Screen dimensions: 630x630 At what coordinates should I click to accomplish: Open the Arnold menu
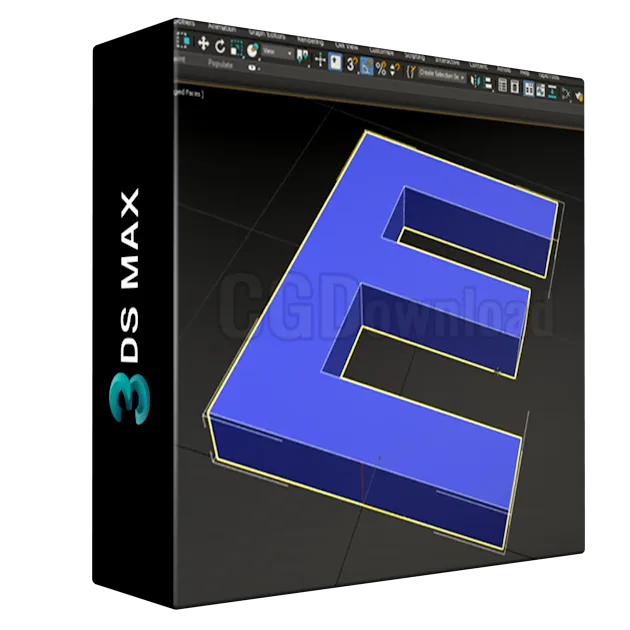click(504, 70)
